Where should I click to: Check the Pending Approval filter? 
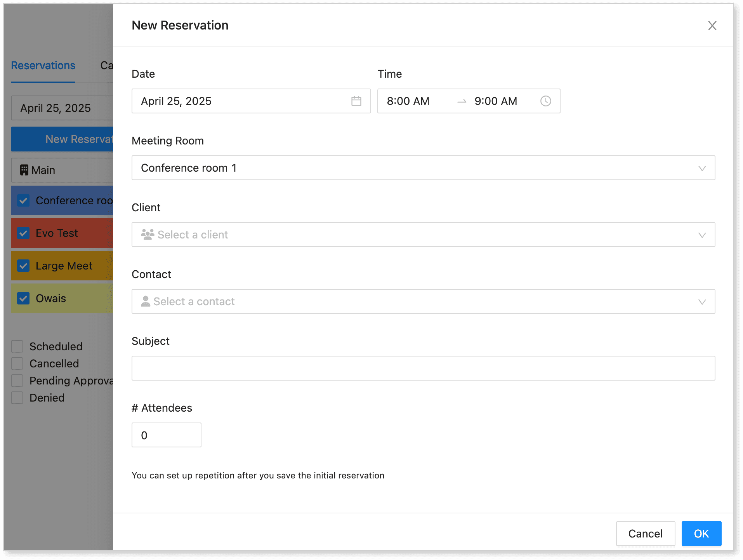point(17,381)
